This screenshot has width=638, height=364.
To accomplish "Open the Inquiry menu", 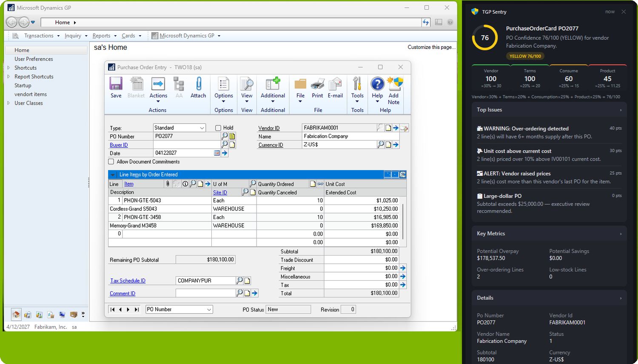I will pyautogui.click(x=76, y=36).
